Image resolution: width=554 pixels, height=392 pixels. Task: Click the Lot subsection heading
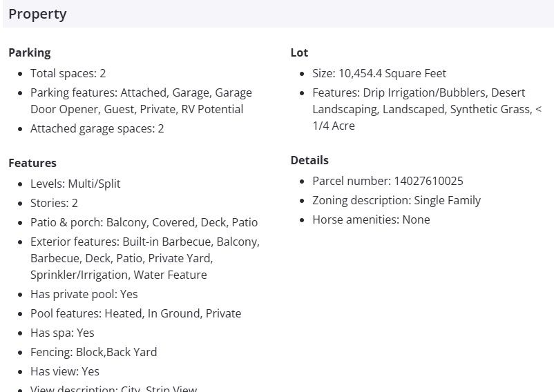point(299,52)
